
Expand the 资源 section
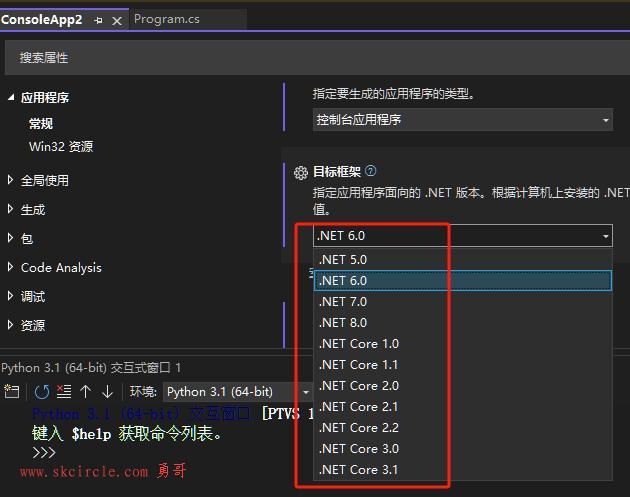point(10,325)
